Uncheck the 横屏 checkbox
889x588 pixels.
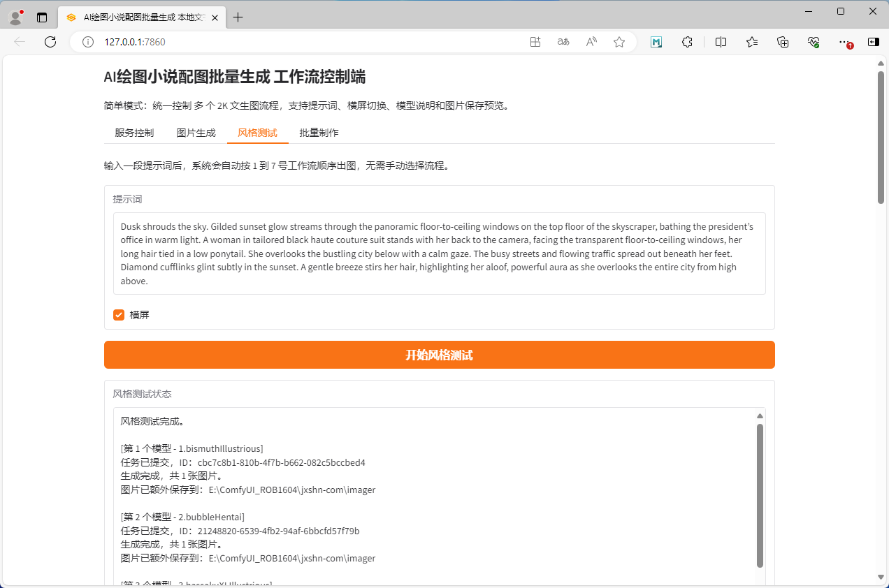point(119,315)
